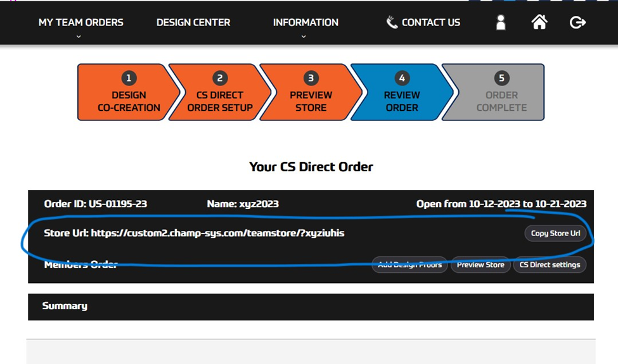Click the Add Design Proofs button
Screen dimensions: 618x364
(x=409, y=265)
